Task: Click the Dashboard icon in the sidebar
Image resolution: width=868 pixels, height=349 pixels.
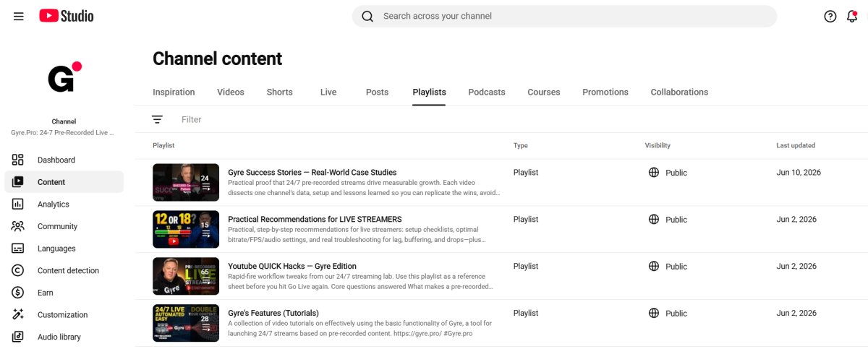Action: (18, 160)
